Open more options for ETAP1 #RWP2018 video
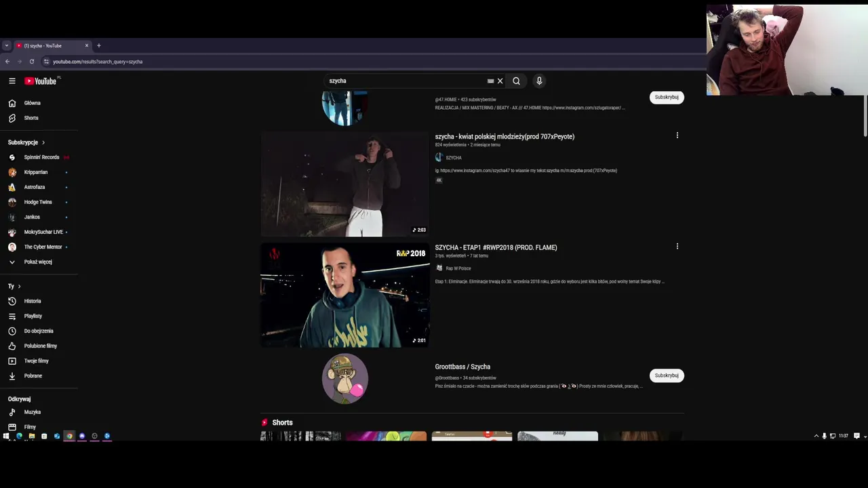 pyautogui.click(x=677, y=247)
